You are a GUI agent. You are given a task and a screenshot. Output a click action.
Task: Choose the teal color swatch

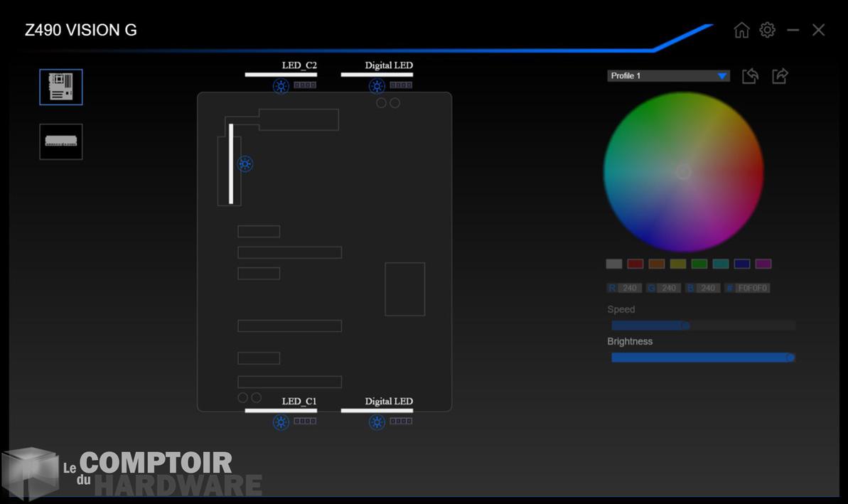721,264
